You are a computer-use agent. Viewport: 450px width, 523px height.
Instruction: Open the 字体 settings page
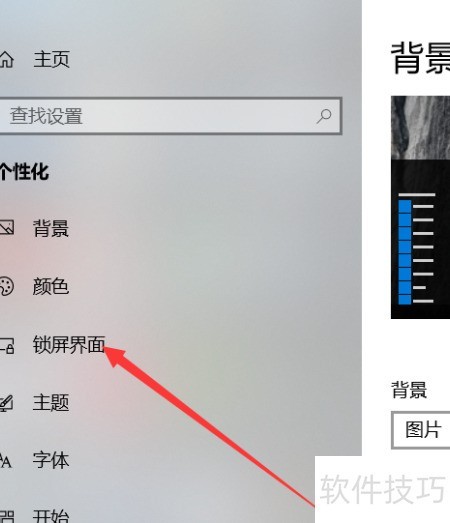[x=51, y=460]
